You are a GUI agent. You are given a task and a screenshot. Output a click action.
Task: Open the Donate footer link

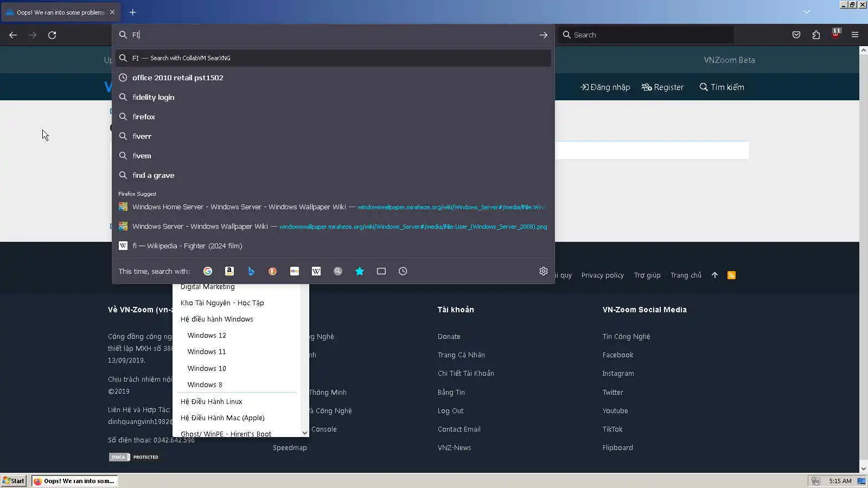coord(449,337)
